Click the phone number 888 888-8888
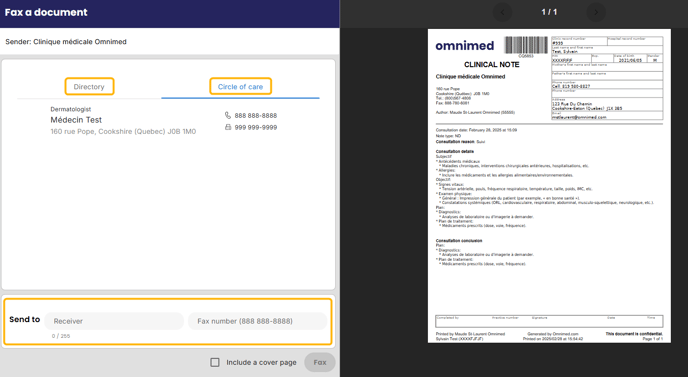This screenshot has height=377, width=688. click(x=256, y=115)
